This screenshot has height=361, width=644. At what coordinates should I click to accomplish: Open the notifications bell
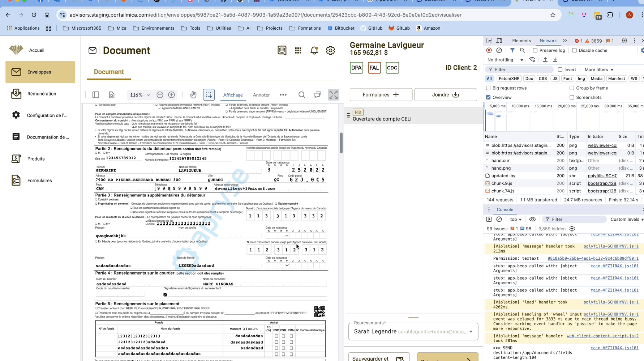coord(314,51)
